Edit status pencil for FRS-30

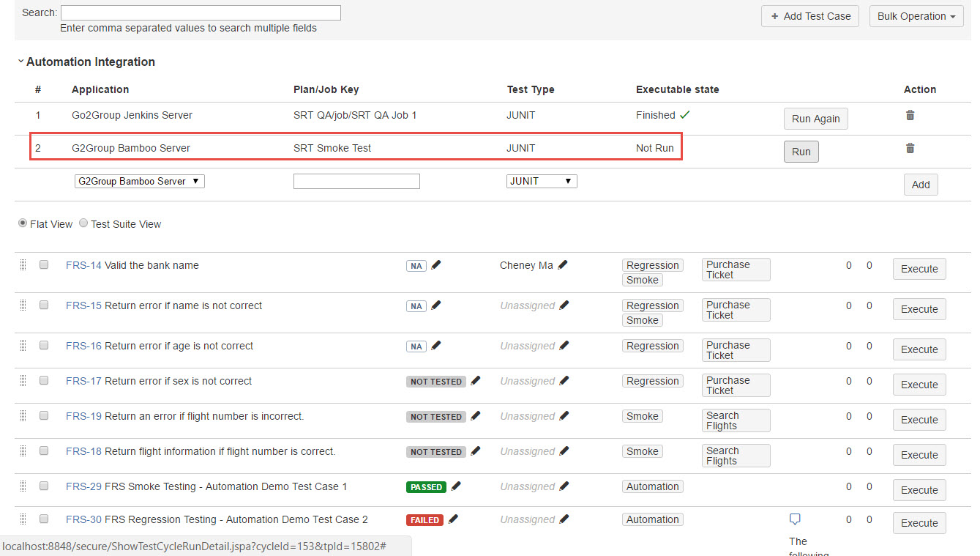tap(453, 519)
